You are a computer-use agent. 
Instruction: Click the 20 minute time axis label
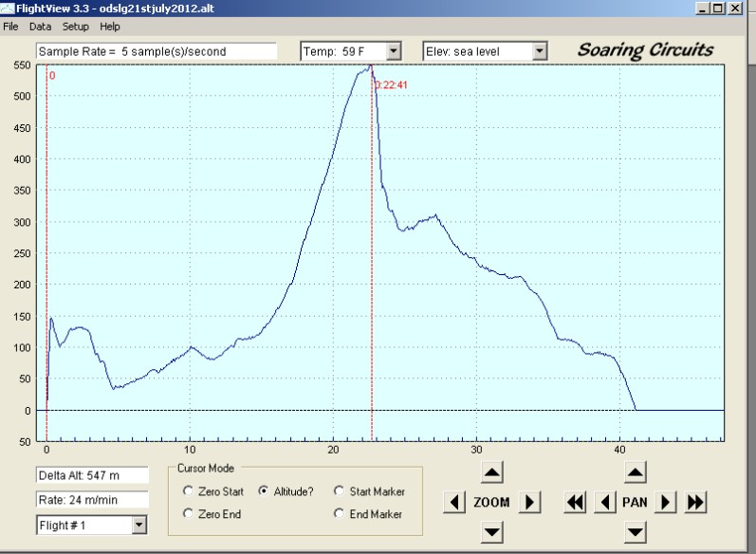[x=333, y=450]
